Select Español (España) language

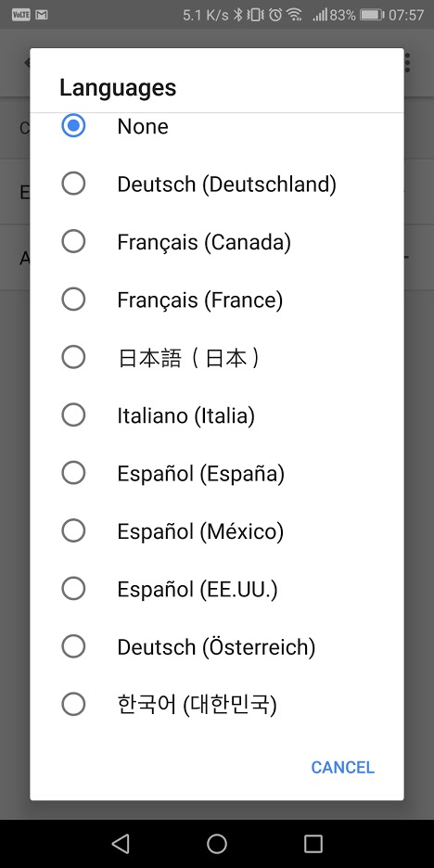point(216,473)
